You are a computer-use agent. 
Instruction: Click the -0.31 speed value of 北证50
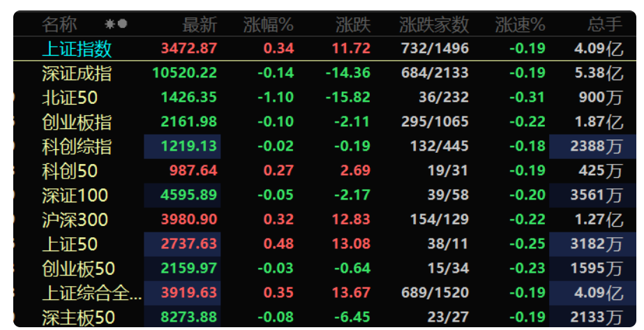click(527, 97)
